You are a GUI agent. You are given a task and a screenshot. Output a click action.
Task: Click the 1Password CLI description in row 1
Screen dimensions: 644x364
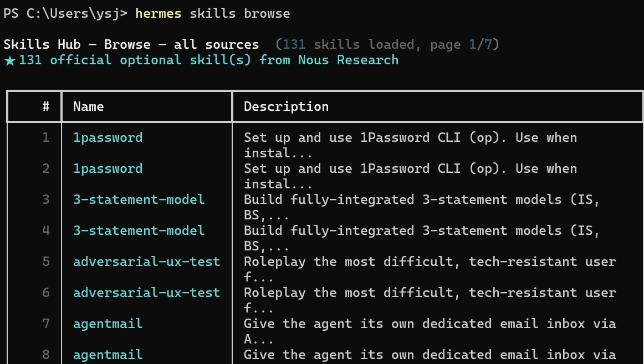[x=410, y=145]
